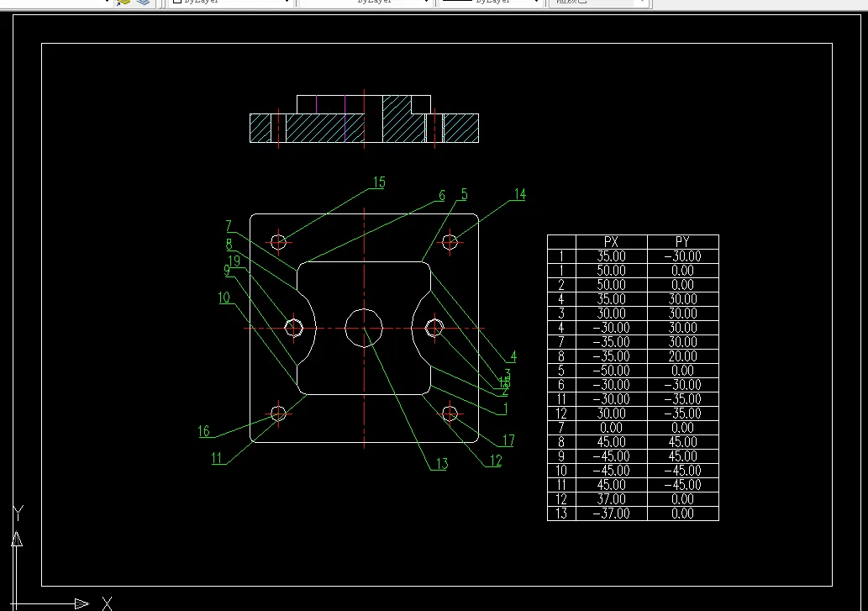Select green leader label 13 in the drawing
The image size is (868, 611).
442,464
